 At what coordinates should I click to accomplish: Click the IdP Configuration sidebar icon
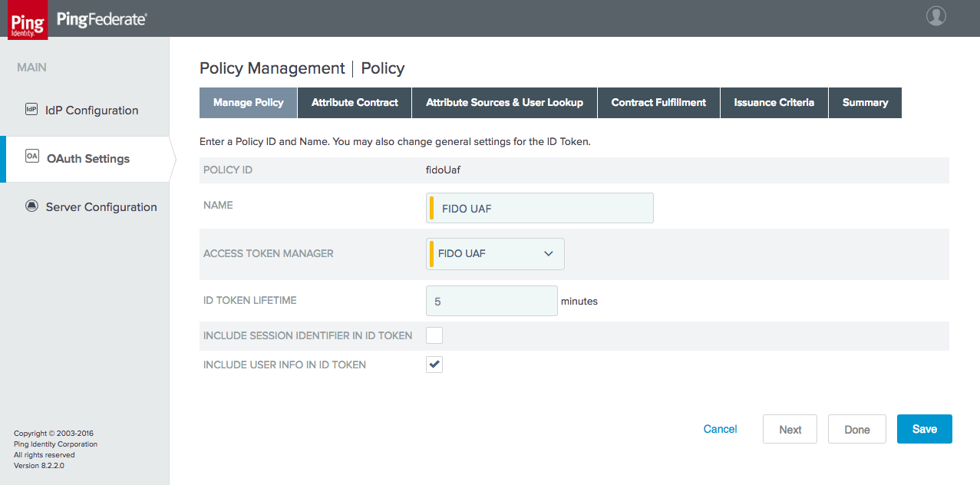click(x=31, y=109)
